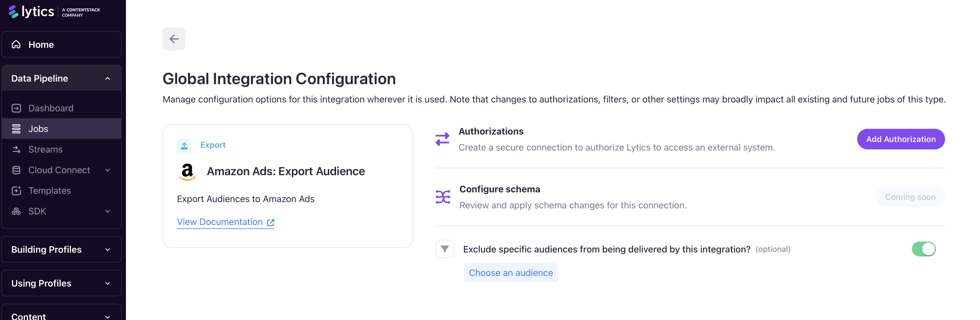
Task: Click the audience filter funnel icon
Action: point(445,249)
